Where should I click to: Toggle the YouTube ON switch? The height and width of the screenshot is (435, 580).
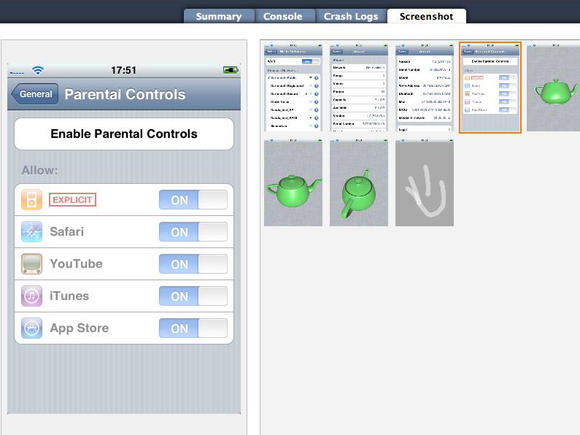(193, 264)
